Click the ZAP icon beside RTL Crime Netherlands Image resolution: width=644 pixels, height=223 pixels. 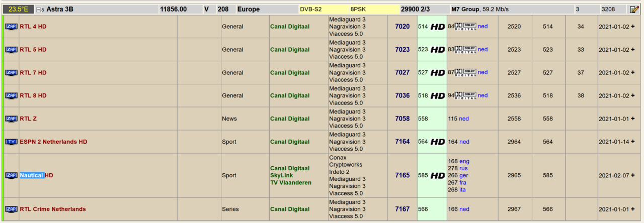click(11, 209)
